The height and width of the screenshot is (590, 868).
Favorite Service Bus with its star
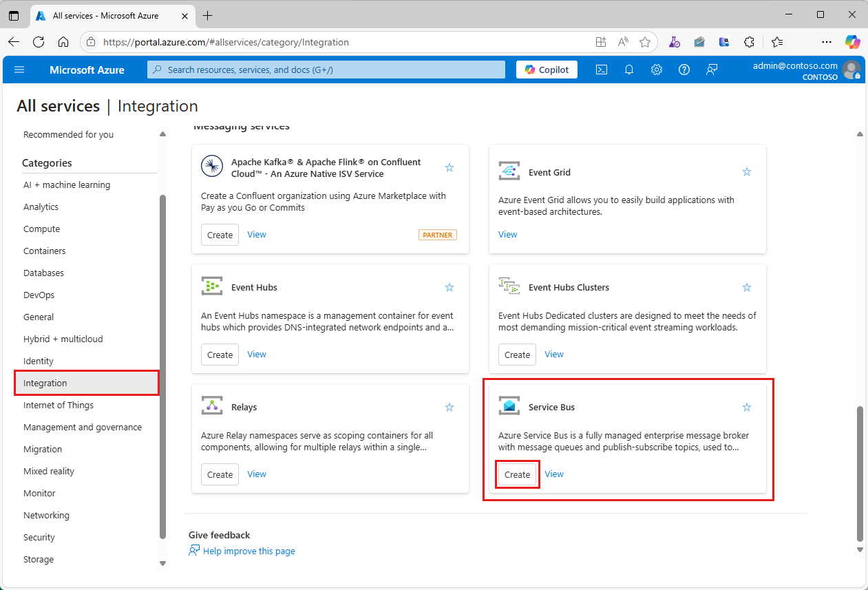747,408
